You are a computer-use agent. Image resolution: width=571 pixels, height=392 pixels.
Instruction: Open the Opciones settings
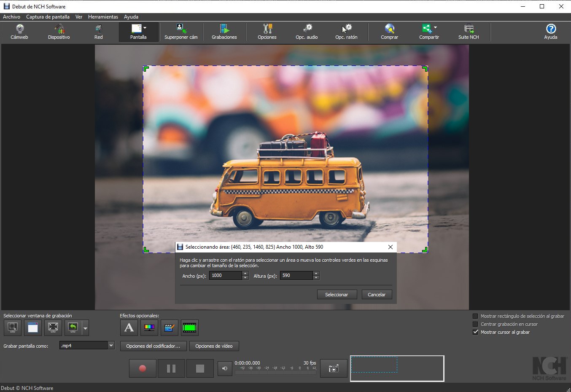coord(267,32)
